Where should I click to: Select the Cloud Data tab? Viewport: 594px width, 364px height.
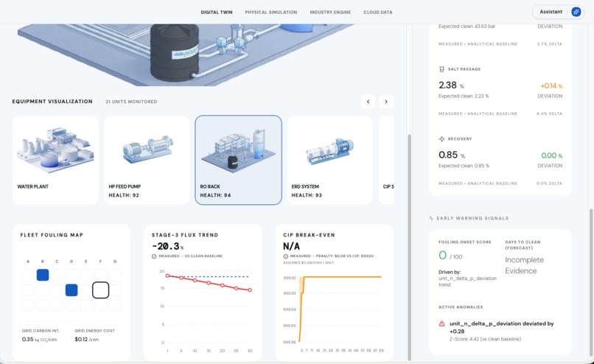point(377,12)
